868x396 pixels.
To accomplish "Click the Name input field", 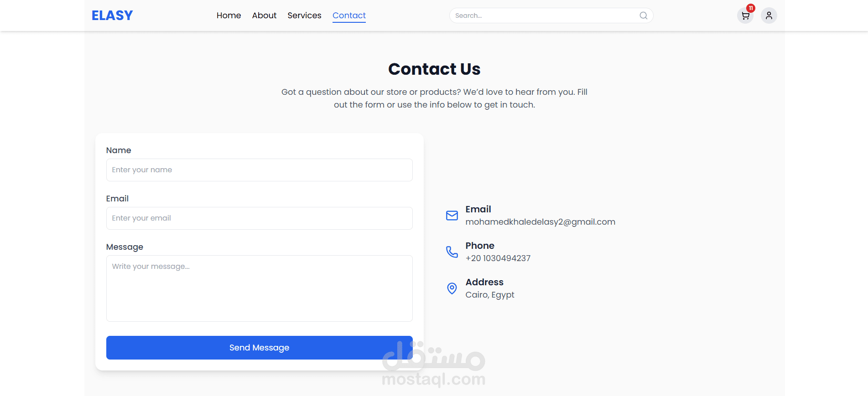I will tap(259, 170).
